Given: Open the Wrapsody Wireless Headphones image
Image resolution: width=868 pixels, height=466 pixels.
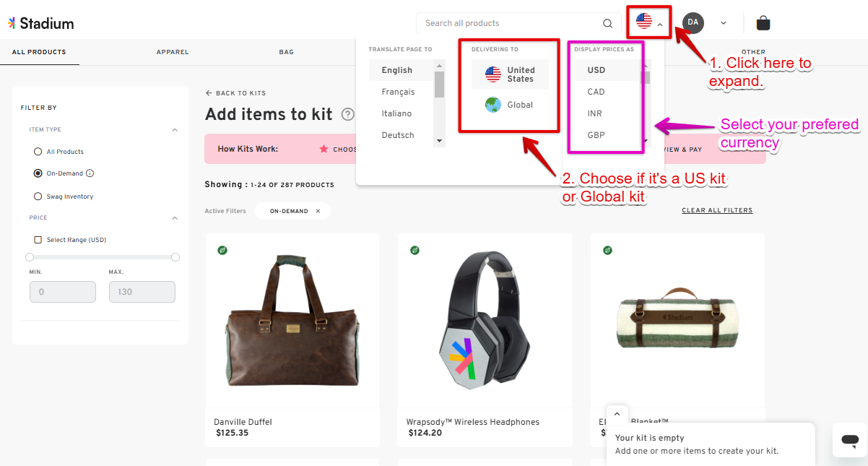Looking at the screenshot, I should pos(485,320).
